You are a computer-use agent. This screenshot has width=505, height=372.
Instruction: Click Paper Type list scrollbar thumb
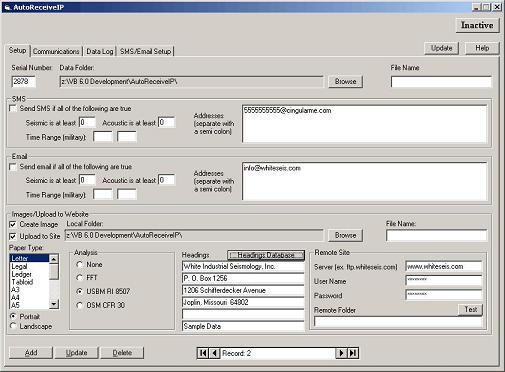coord(54,271)
